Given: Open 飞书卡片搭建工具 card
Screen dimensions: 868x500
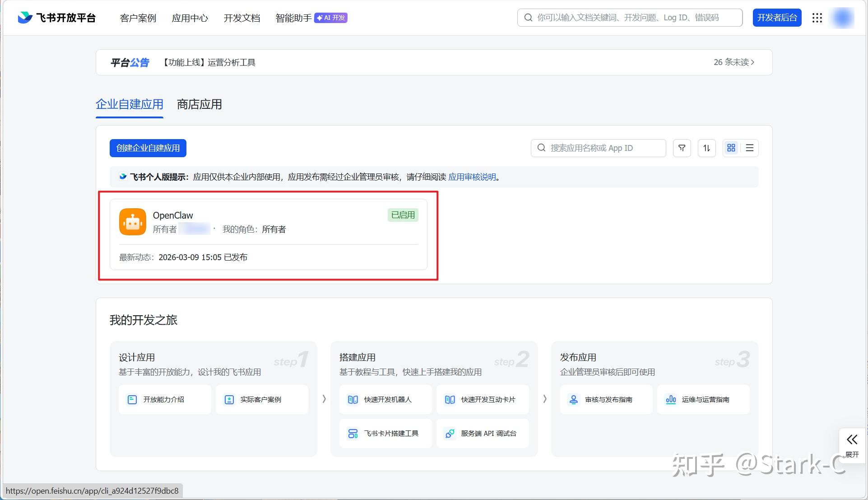Looking at the screenshot, I should [x=385, y=434].
